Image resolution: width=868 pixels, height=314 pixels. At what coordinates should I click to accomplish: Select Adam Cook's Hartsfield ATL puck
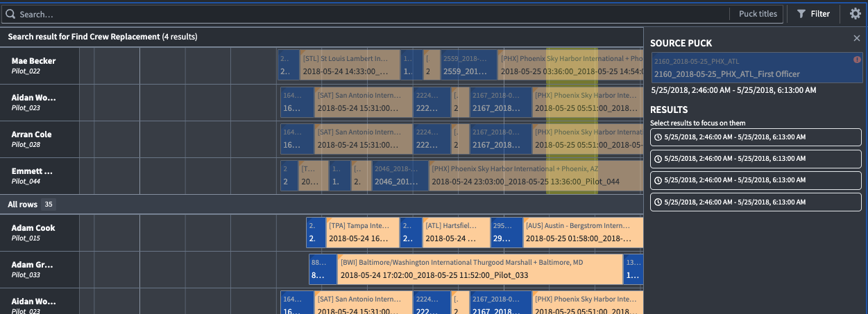456,233
